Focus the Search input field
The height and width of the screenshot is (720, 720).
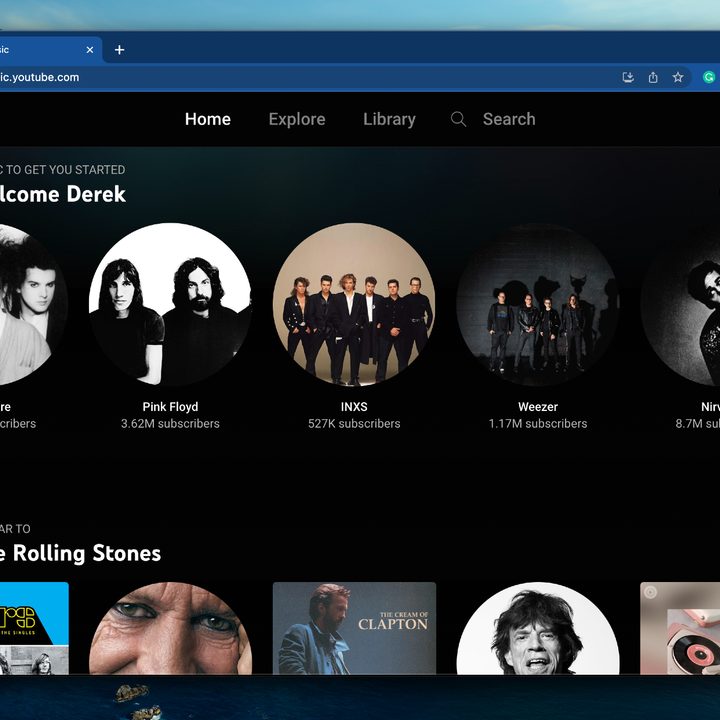[509, 119]
